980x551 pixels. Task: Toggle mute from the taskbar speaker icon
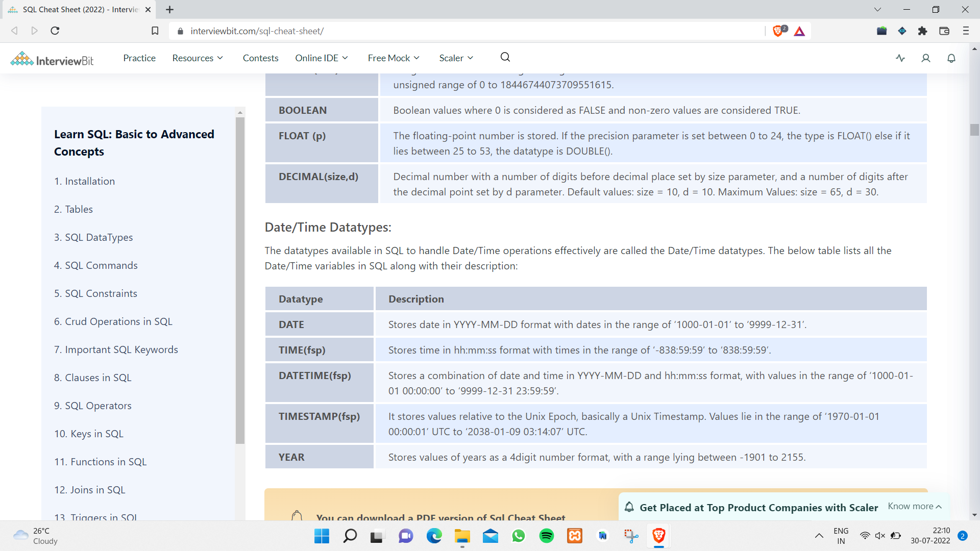[x=879, y=535]
